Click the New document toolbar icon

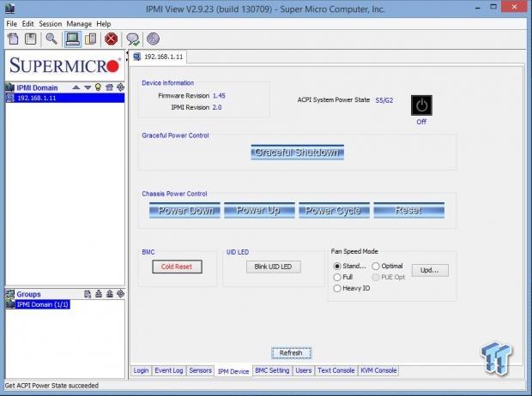click(13, 39)
